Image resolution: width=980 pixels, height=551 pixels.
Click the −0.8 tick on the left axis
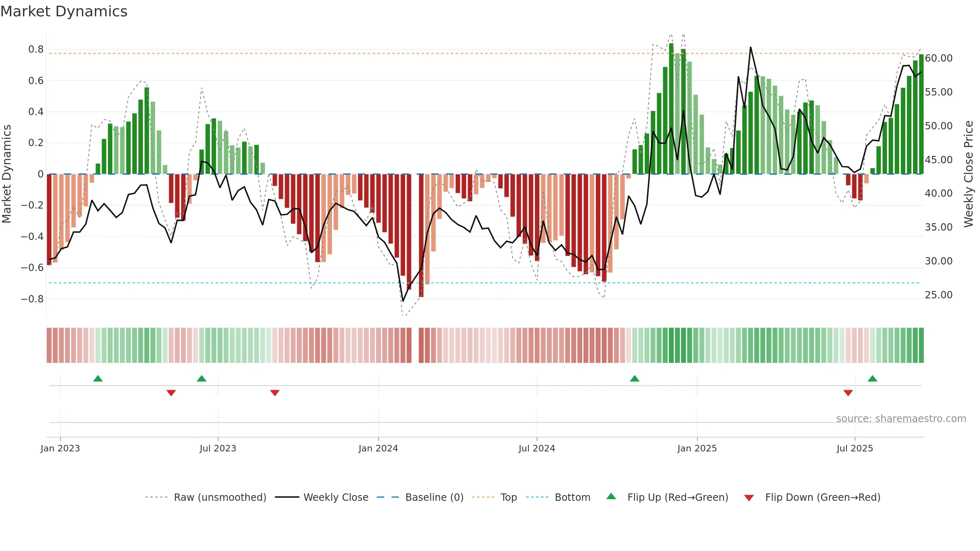tap(32, 299)
